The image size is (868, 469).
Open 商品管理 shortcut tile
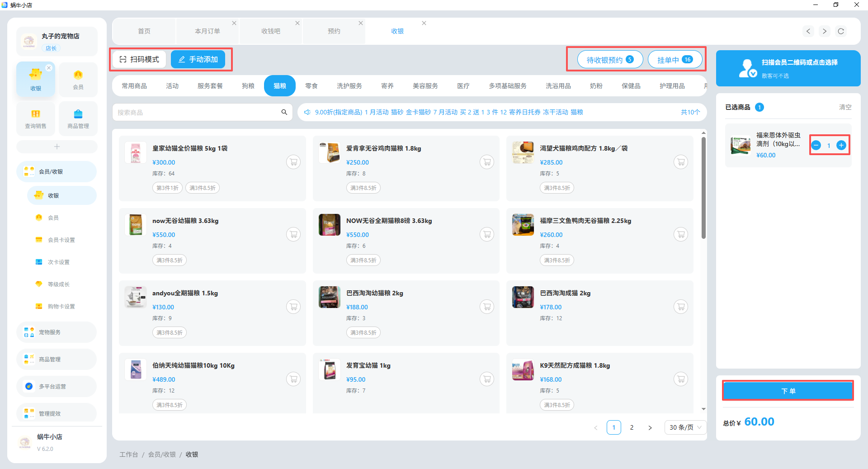click(78, 118)
